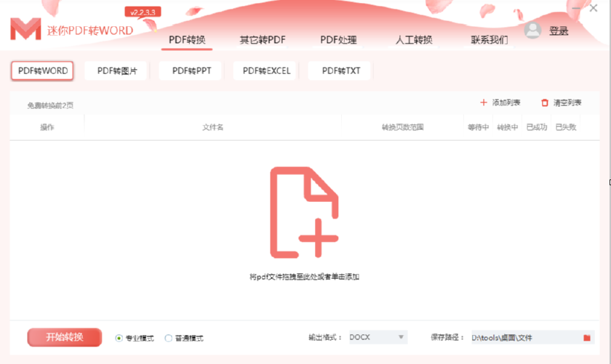Screen dimensions: 611x364
Task: Click the 等待中 column header
Action: click(478, 127)
